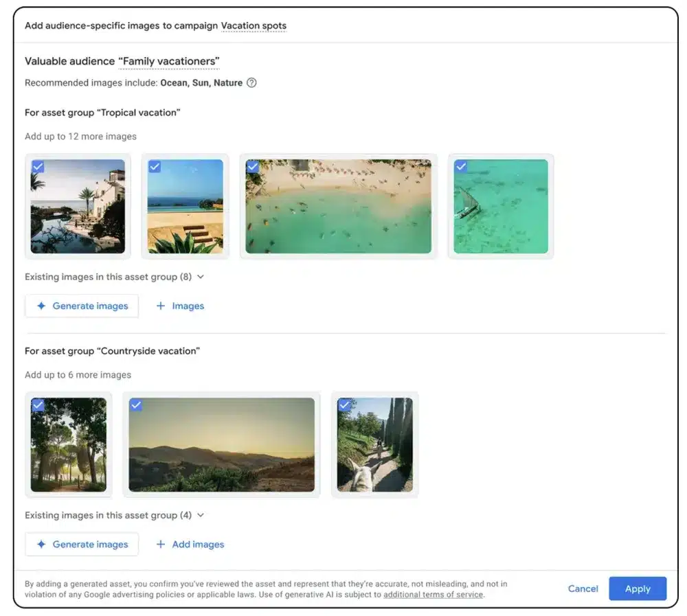
Task: Open the help icon next to recommended images
Action: [x=251, y=82]
